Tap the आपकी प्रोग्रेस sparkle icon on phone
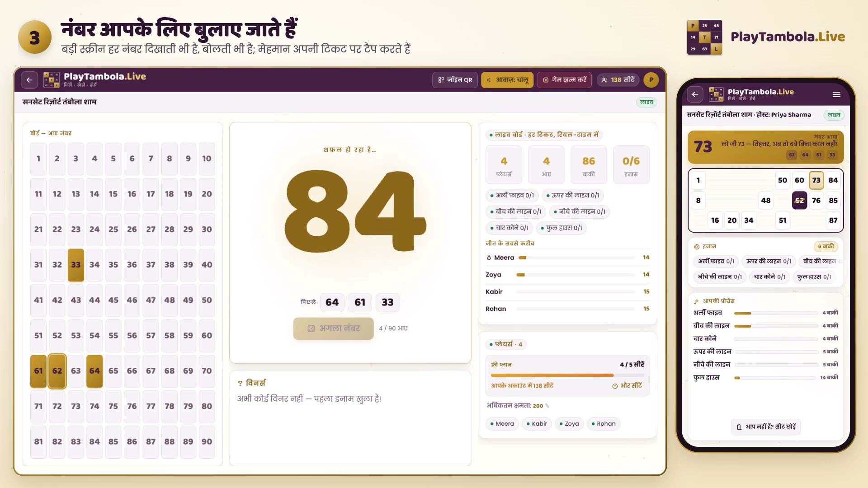 click(696, 301)
